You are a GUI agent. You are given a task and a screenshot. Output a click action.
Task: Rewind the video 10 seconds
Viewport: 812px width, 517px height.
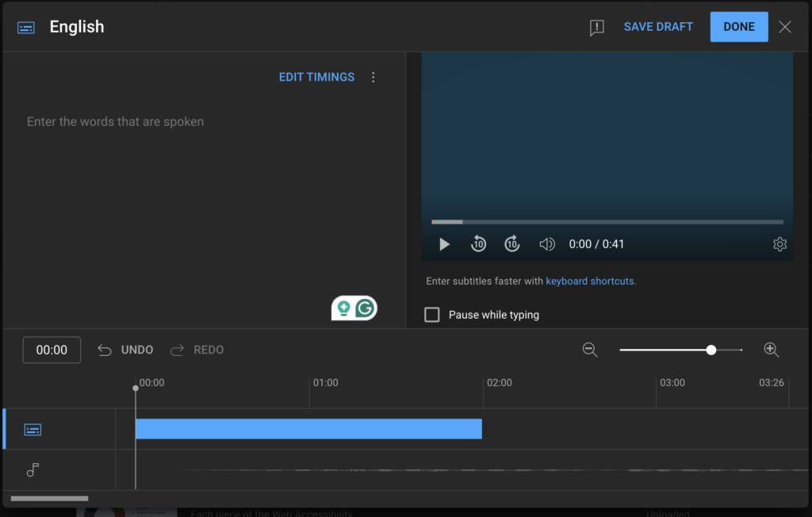coord(478,244)
